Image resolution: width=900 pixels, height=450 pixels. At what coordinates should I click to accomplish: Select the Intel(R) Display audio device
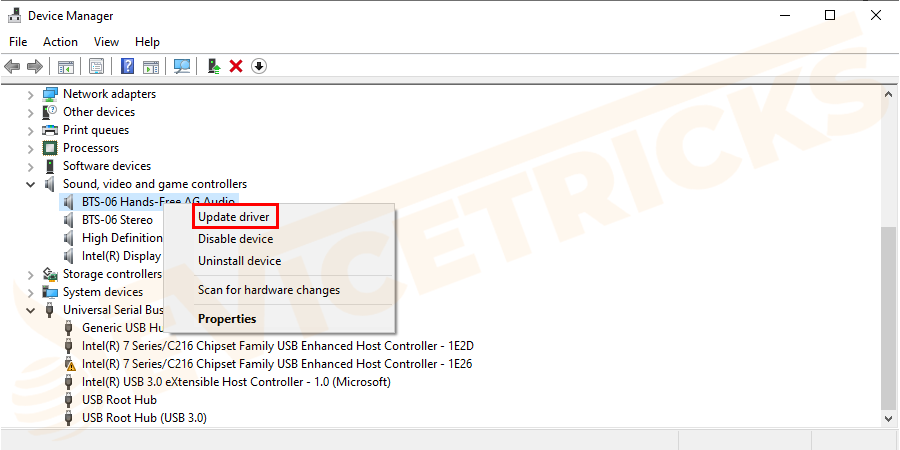pyautogui.click(x=122, y=256)
